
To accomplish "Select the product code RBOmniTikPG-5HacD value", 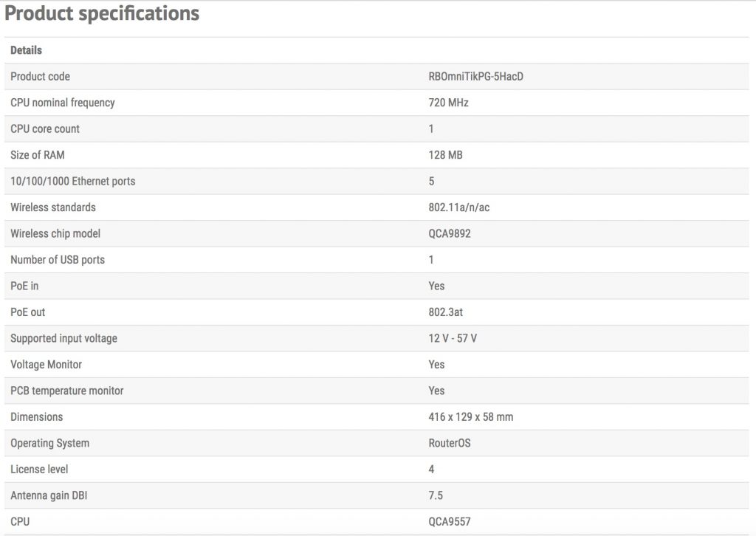I will [475, 77].
